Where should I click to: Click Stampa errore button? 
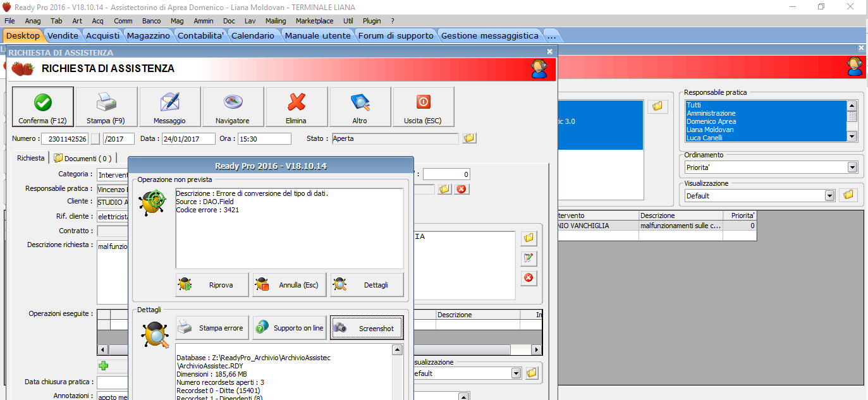click(212, 328)
